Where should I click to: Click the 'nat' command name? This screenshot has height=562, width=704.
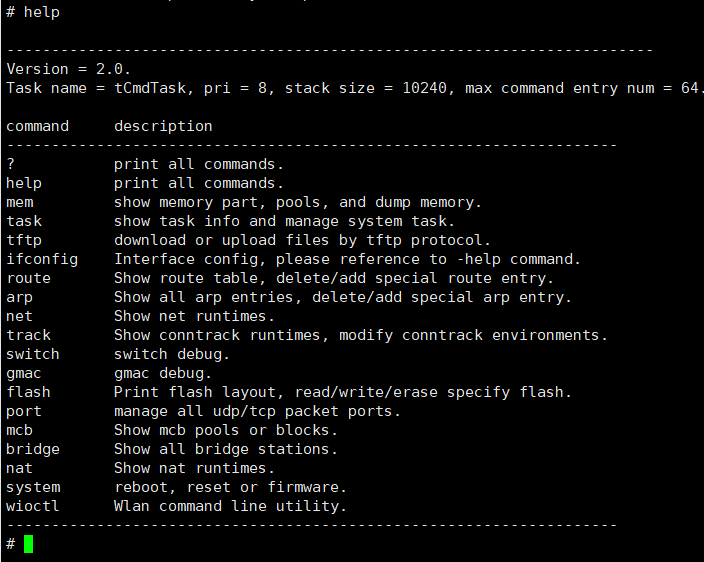20,468
